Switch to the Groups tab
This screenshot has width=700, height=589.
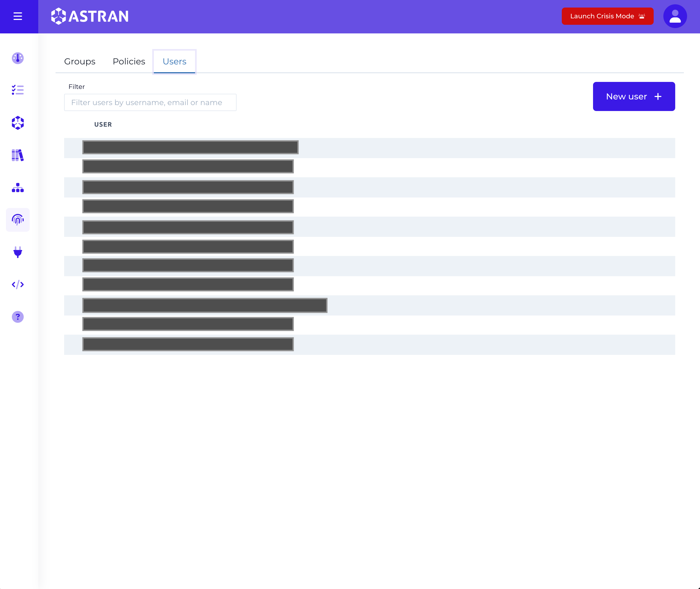pyautogui.click(x=80, y=61)
